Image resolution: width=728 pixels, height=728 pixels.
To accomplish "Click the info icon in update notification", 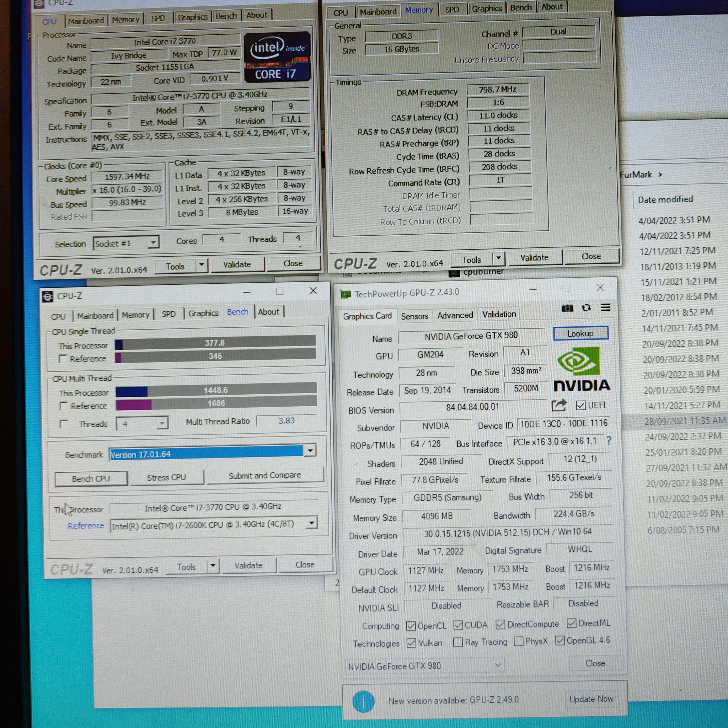I will click(x=363, y=701).
